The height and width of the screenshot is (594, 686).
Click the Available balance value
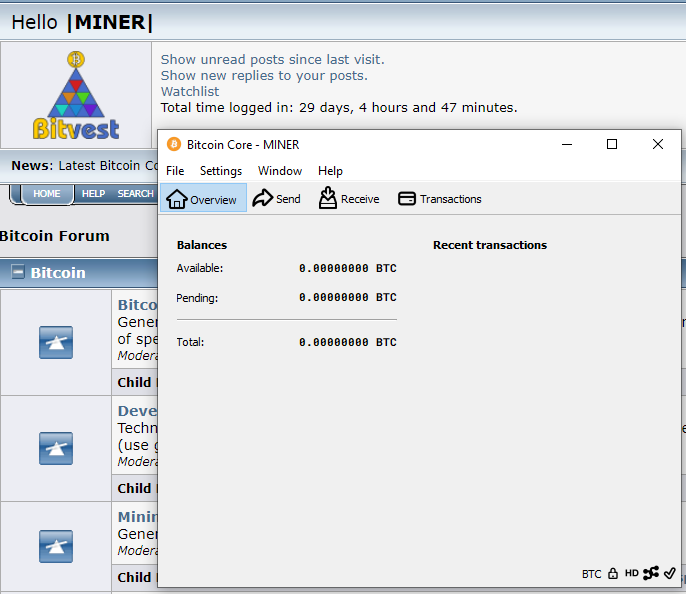click(x=348, y=268)
